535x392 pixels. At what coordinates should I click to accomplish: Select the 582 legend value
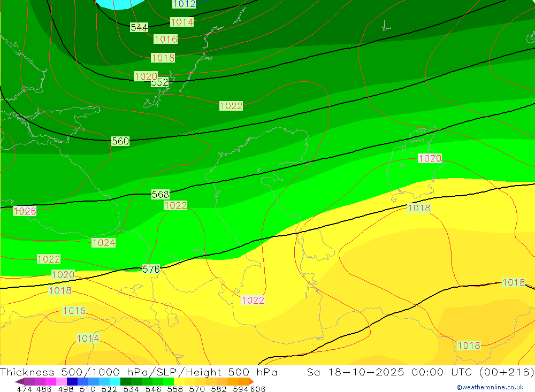tap(218, 389)
